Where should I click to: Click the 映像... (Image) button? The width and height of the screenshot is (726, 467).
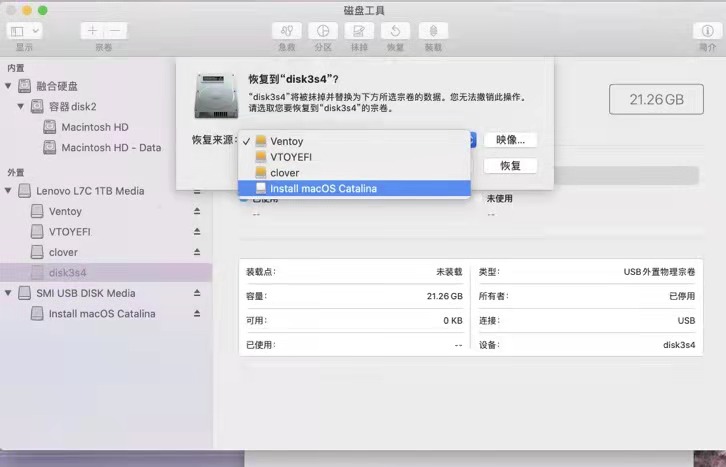click(510, 140)
